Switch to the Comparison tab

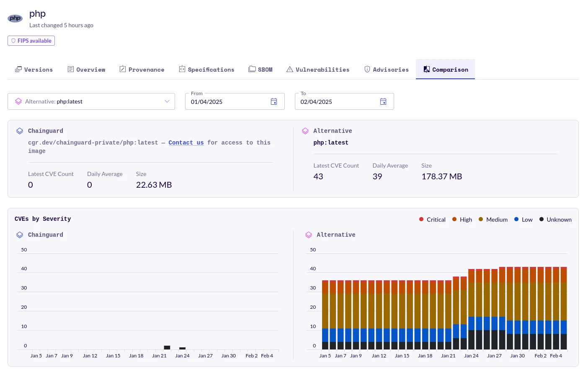[x=445, y=69]
